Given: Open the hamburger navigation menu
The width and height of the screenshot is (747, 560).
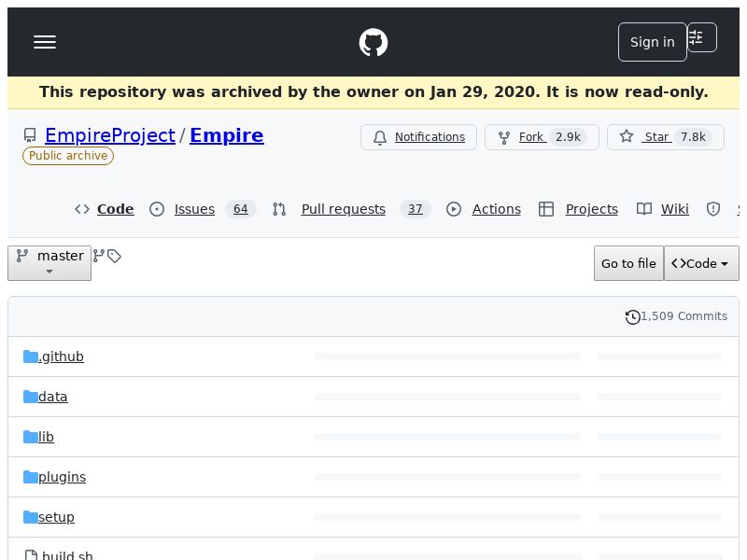Looking at the screenshot, I should 45,42.
